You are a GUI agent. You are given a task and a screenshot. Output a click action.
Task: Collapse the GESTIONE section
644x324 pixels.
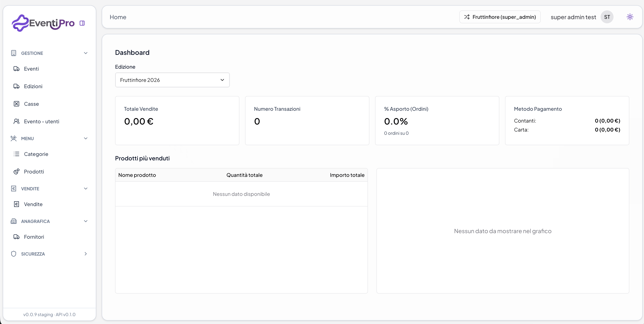(86, 53)
